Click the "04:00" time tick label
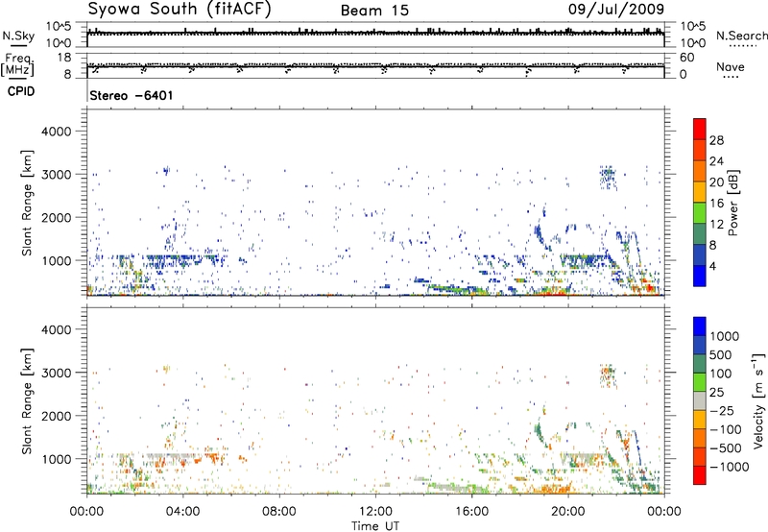 click(182, 512)
